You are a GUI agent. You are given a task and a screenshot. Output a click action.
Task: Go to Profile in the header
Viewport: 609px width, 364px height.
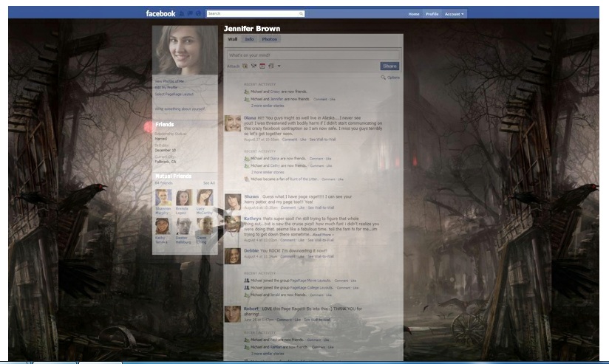click(432, 14)
